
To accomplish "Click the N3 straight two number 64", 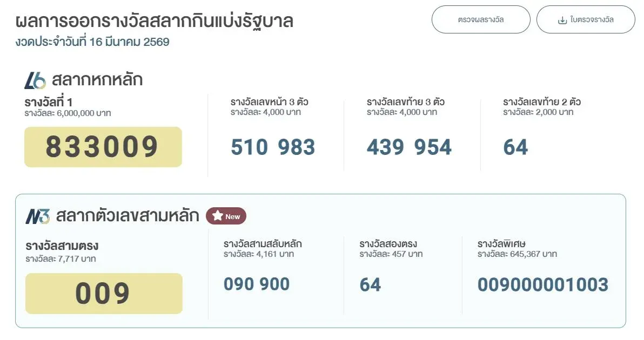I will (371, 285).
